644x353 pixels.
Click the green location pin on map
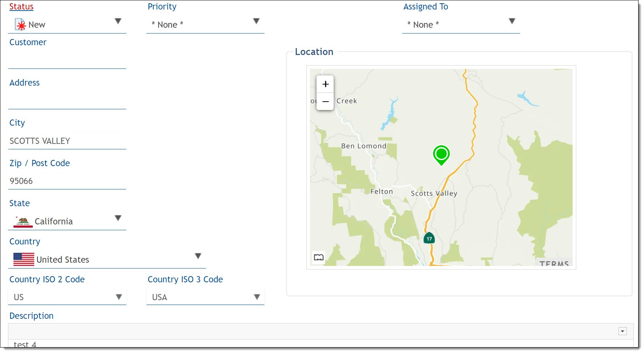coord(441,154)
